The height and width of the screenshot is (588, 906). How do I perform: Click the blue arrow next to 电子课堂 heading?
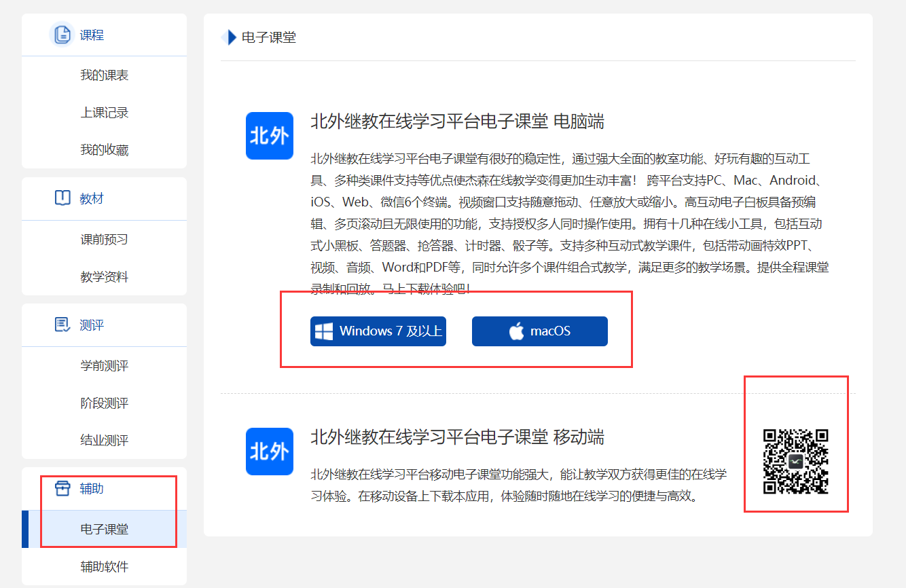tap(229, 37)
